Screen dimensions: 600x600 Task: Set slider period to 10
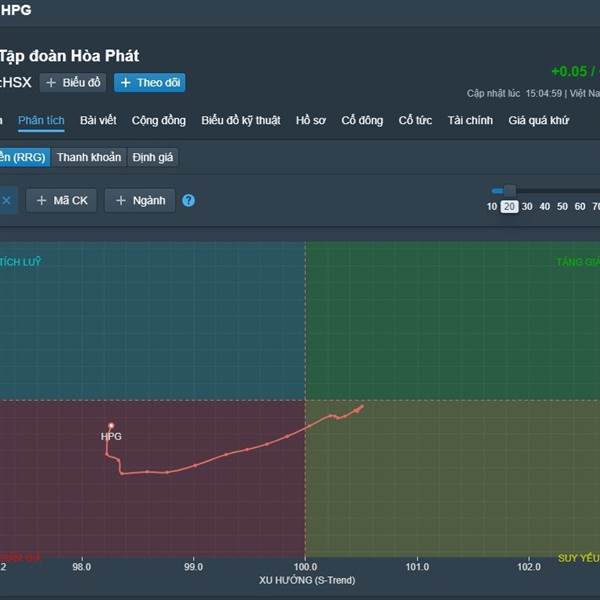click(x=492, y=207)
